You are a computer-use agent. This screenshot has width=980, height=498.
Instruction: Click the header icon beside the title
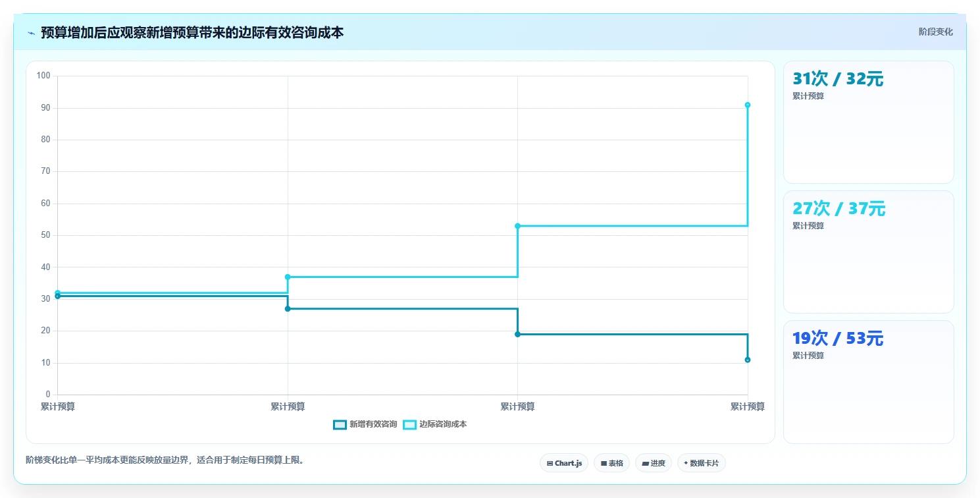tap(31, 33)
